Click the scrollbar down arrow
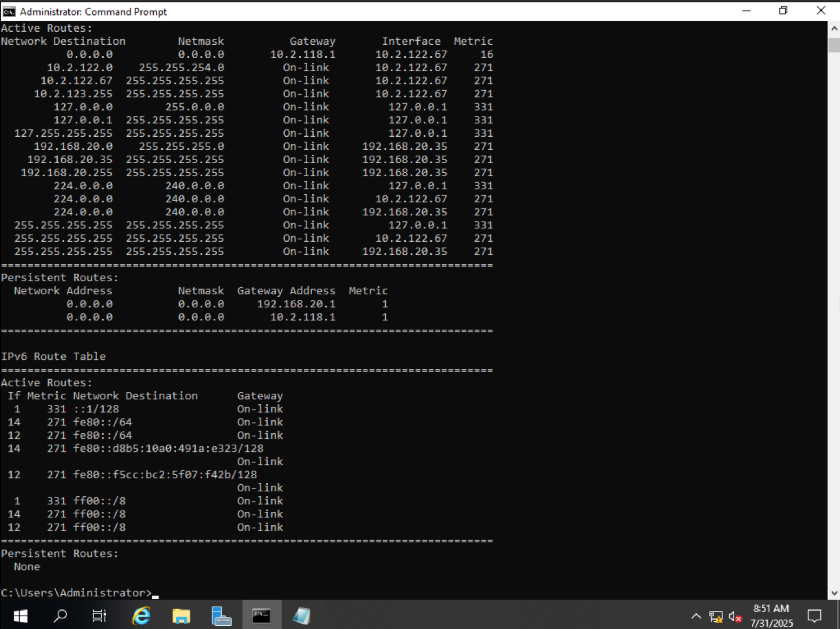Screen dimensions: 840x629 834,593
